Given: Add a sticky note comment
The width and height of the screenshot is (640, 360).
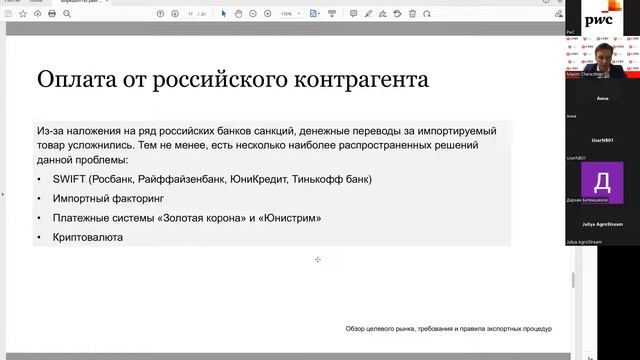Looking at the screenshot, I should pyautogui.click(x=353, y=14).
